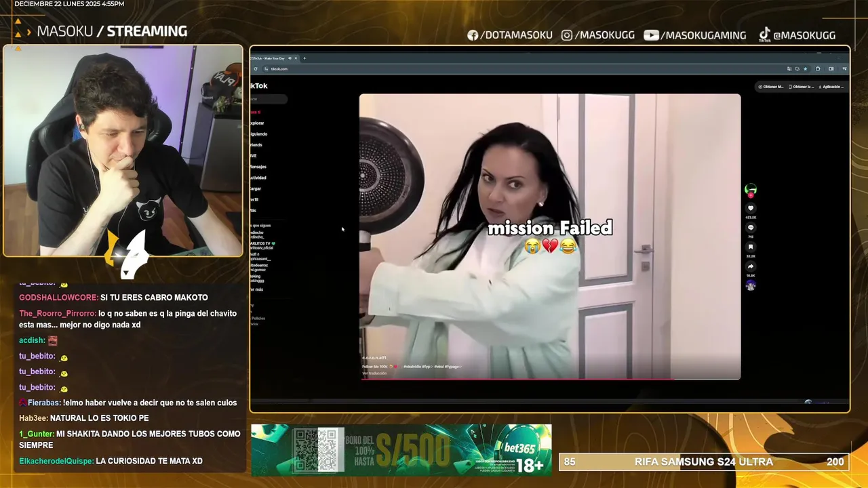Open the site info icon beside tiktok.com
Screen dimensions: 868x488
point(266,68)
